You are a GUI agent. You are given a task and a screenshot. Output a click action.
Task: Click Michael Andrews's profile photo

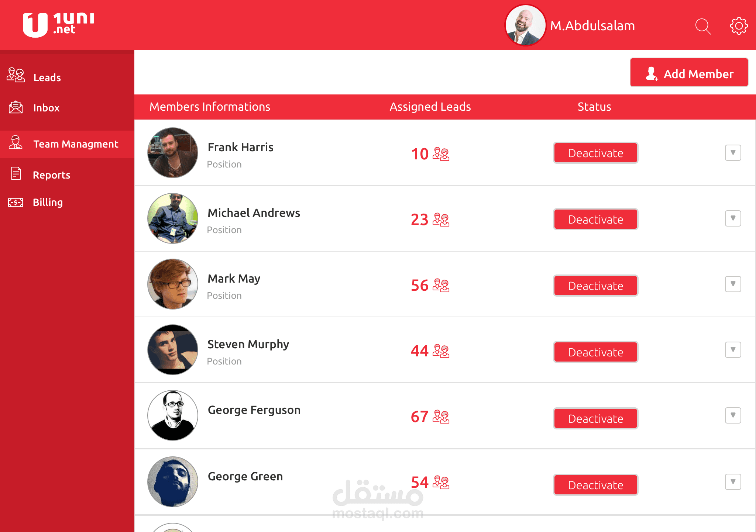(173, 218)
